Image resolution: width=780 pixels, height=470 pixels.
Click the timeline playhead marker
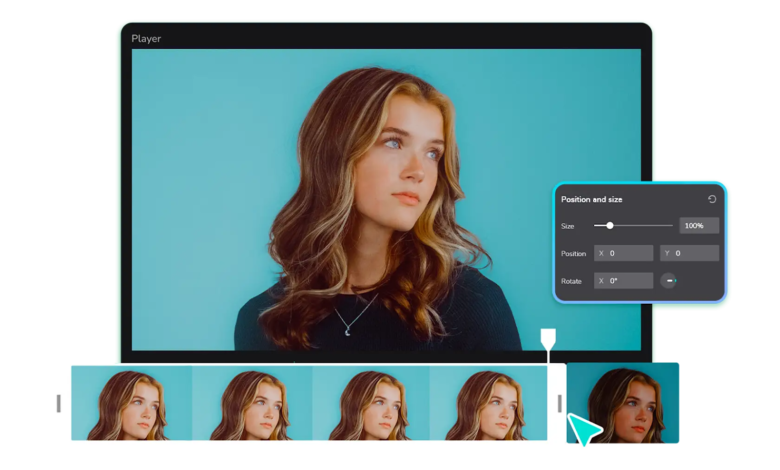(548, 340)
